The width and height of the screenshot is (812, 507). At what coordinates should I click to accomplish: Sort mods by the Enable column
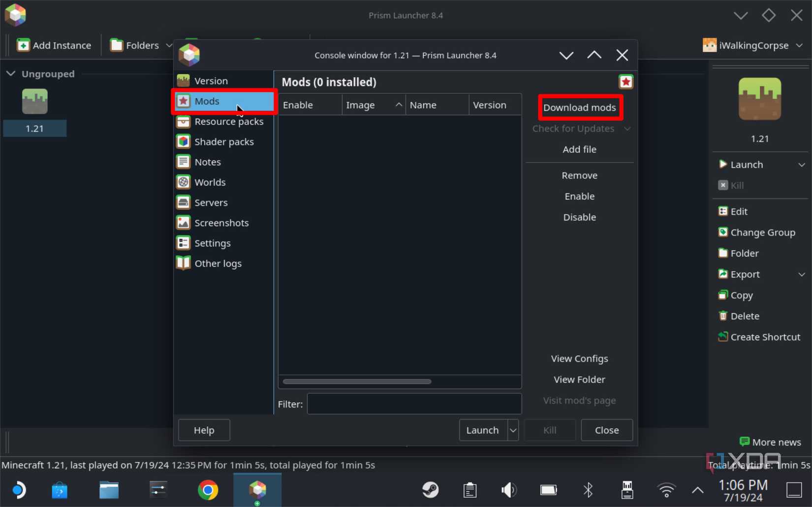[310, 105]
